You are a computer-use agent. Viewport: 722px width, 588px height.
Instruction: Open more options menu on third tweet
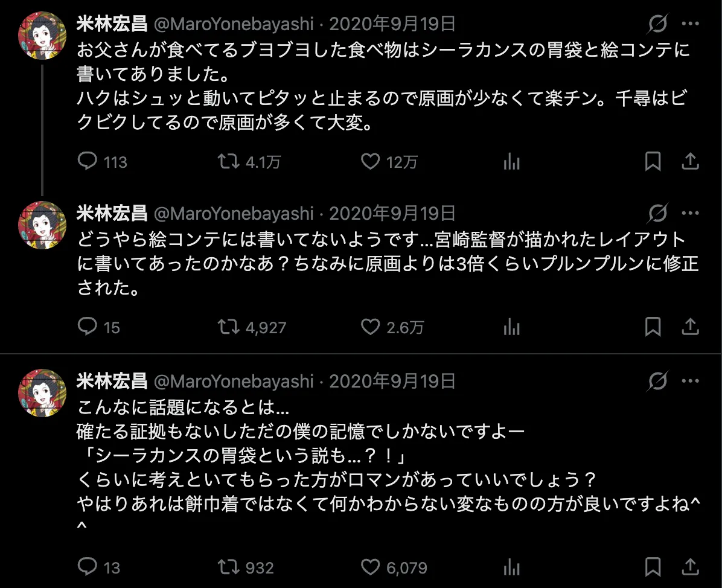point(690,381)
